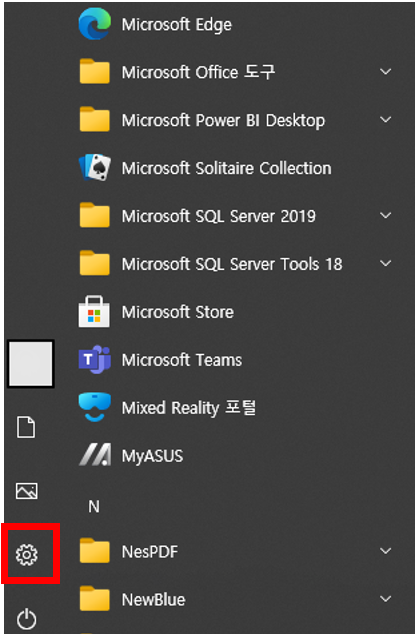Expand the SQL Server Tools 18 chevron

385,263
